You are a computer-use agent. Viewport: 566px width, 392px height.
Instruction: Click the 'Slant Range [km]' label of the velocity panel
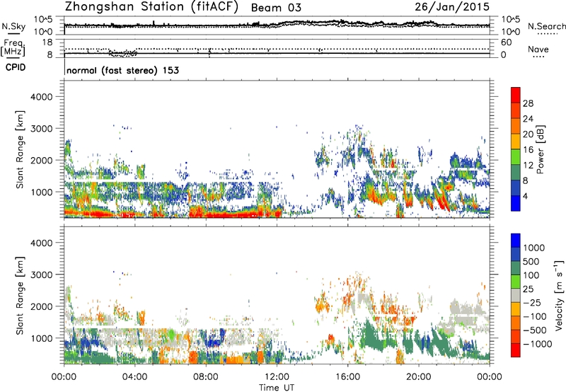[x=20, y=295]
